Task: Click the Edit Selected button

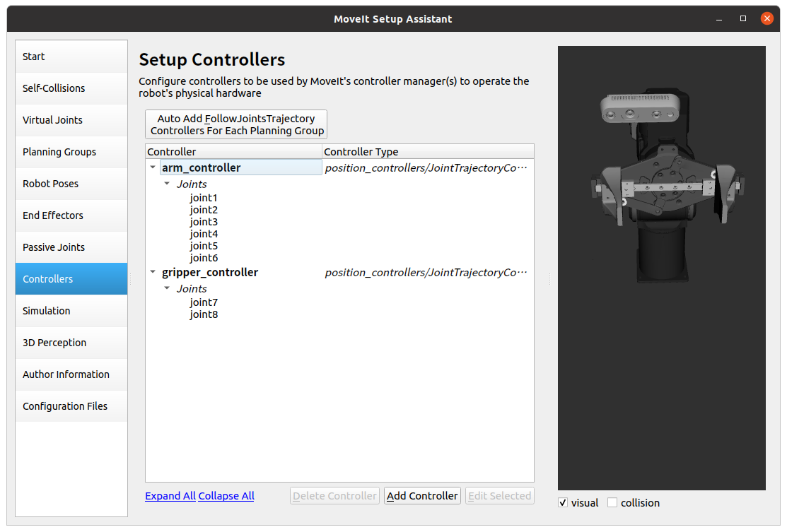Action: [x=499, y=496]
